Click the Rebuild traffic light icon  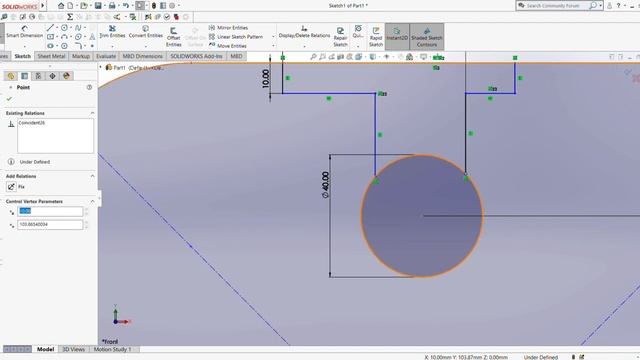click(x=154, y=6)
